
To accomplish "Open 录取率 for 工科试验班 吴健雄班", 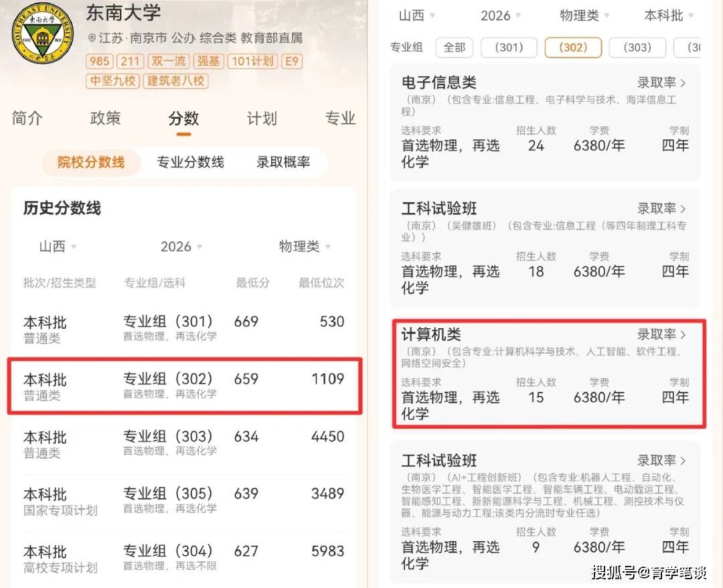I will [x=661, y=209].
